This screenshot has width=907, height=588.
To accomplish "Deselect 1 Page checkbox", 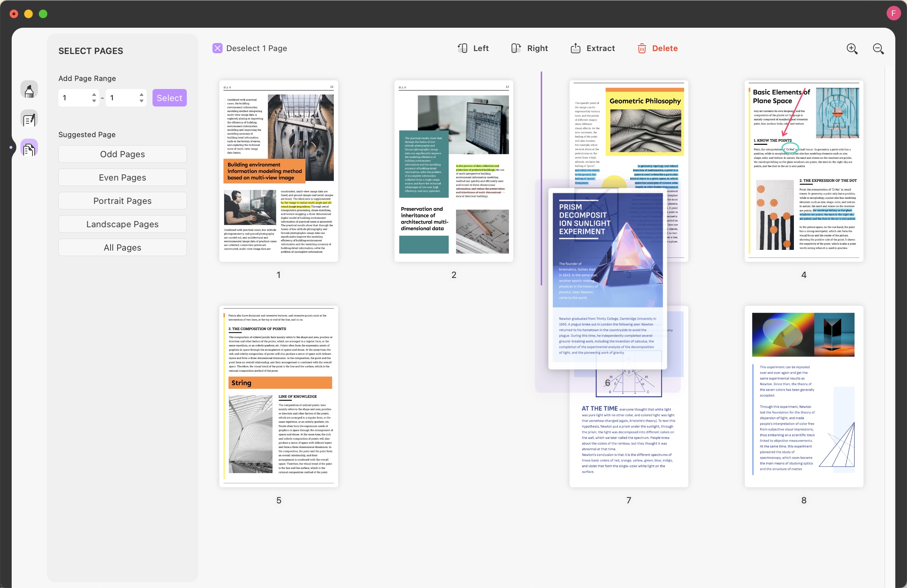I will coord(217,49).
